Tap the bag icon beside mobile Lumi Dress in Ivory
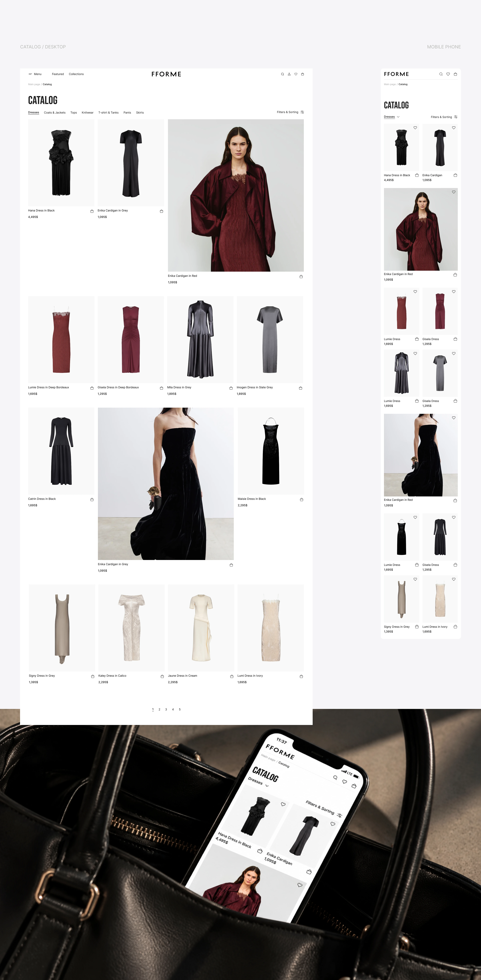The height and width of the screenshot is (980, 481). pos(456,627)
